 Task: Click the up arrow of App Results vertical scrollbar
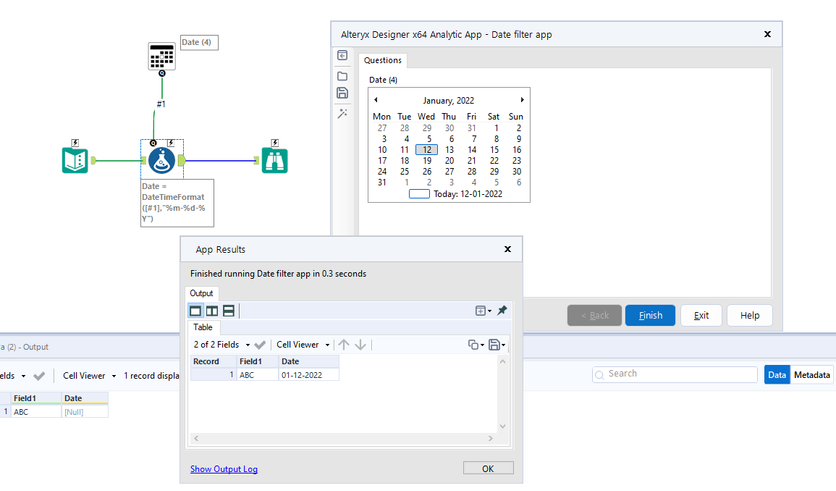click(502, 361)
